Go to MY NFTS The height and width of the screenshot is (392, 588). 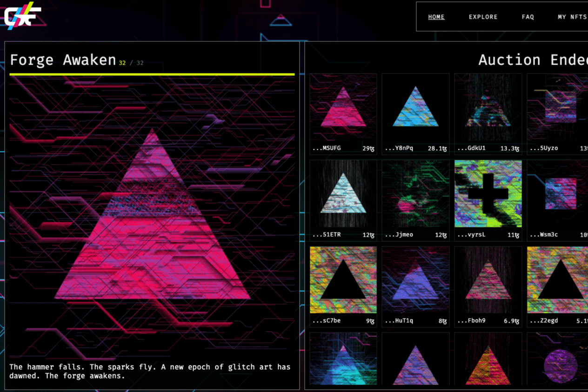[x=571, y=17]
